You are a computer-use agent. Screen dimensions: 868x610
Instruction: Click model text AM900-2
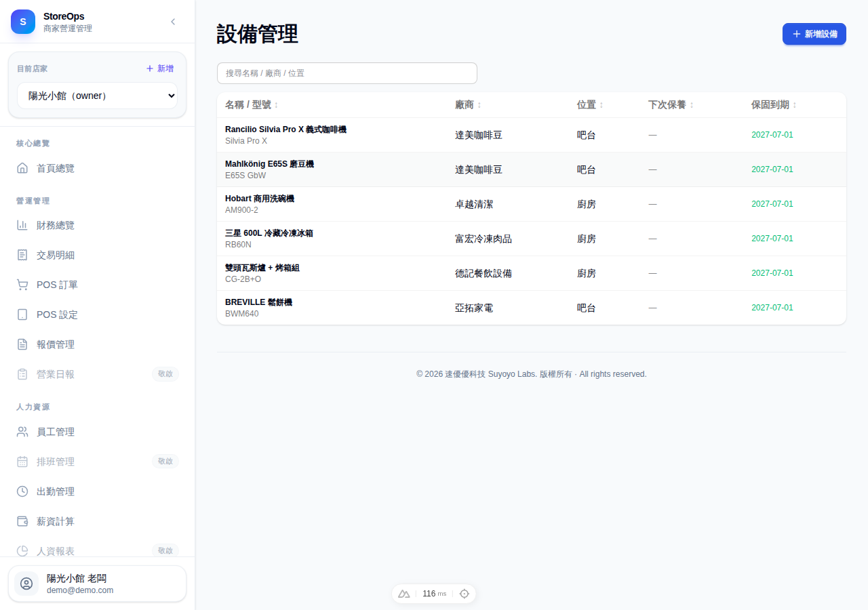(x=241, y=210)
